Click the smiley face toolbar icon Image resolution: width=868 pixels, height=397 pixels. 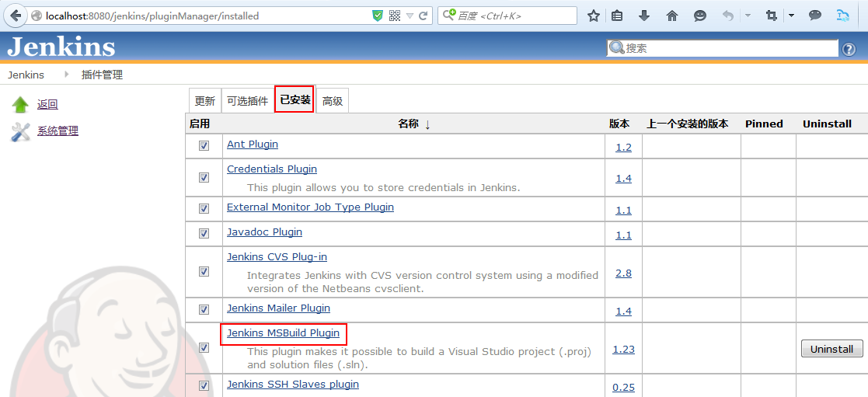pyautogui.click(x=700, y=16)
